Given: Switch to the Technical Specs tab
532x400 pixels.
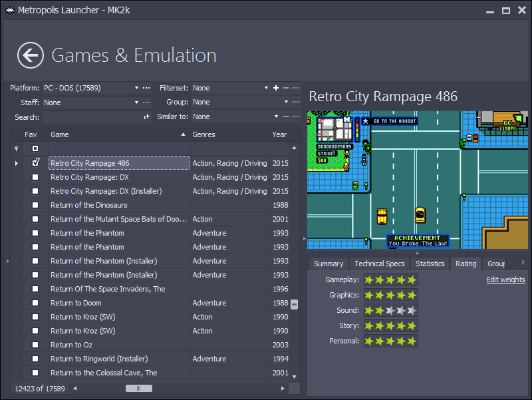Looking at the screenshot, I should tap(380, 264).
